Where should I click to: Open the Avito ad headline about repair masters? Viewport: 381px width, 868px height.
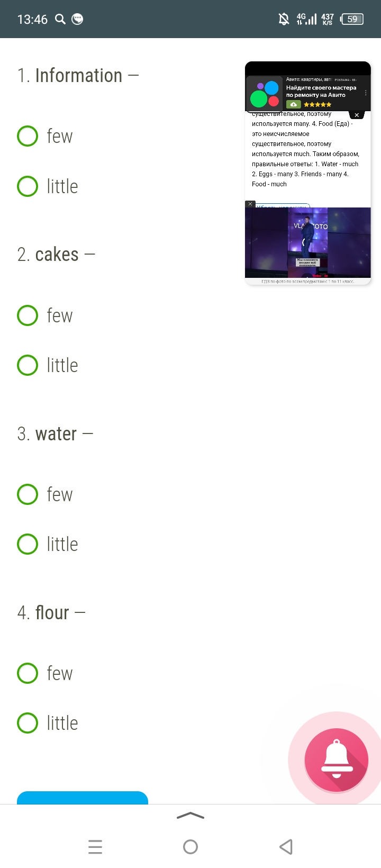tap(321, 92)
